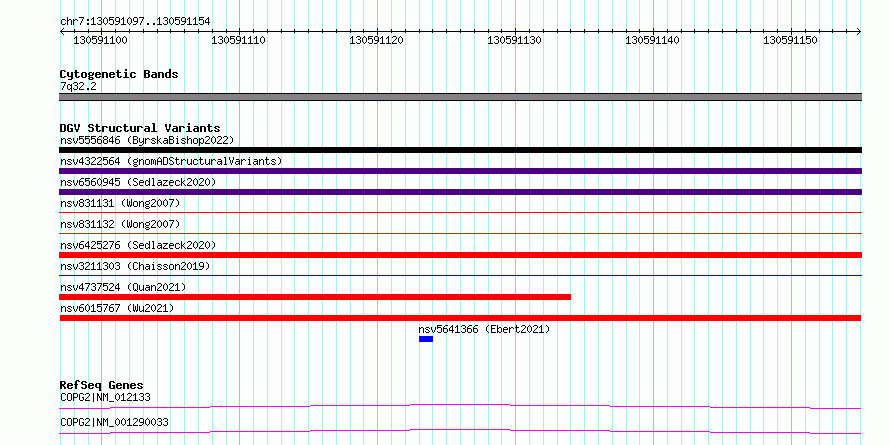Open variant nsv831132 (Wong2007) label
The width and height of the screenshot is (890, 445).
[x=120, y=224]
